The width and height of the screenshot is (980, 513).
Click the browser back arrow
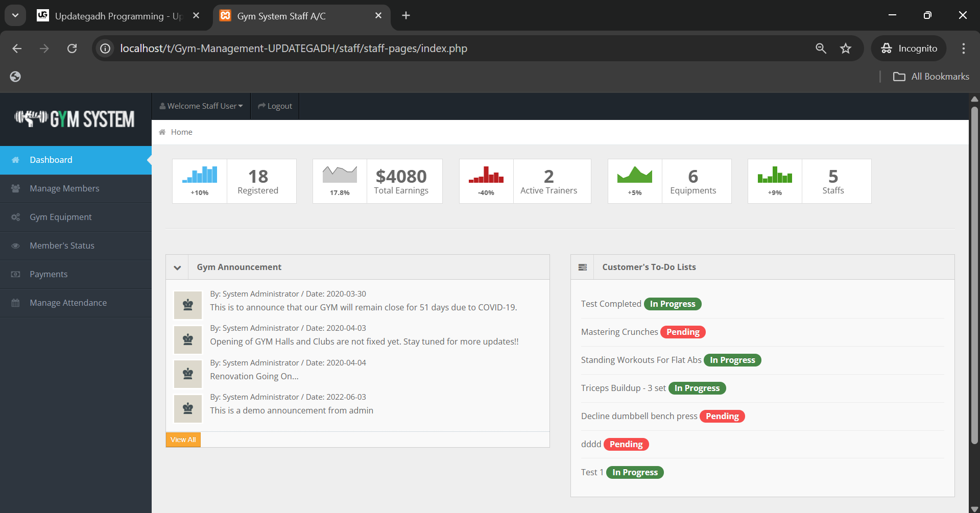(x=17, y=48)
